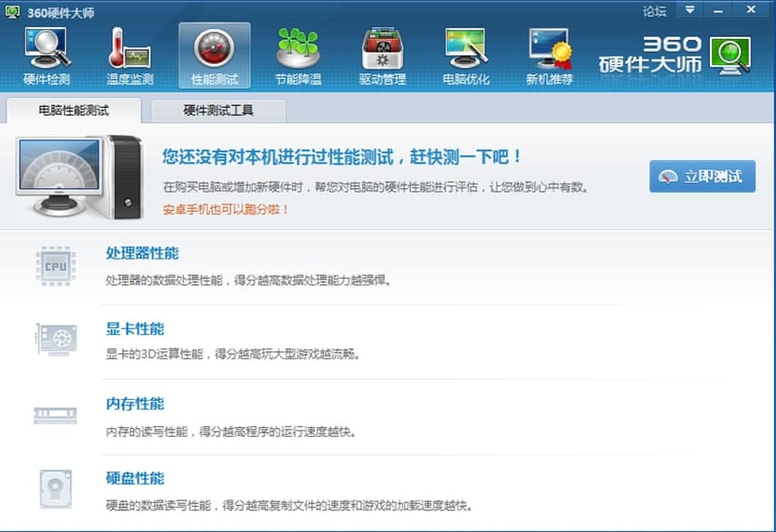776x532 pixels.
Task: Select the 驱动管理 driver toolbox icon
Action: 382,48
